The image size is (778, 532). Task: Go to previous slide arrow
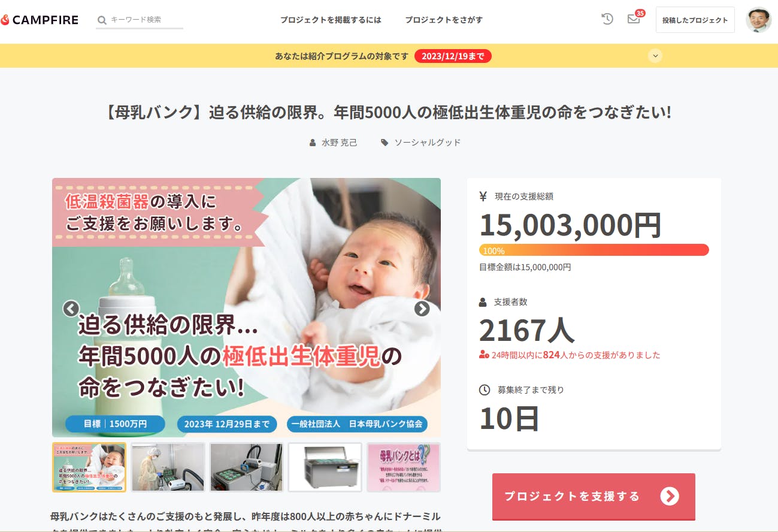(x=71, y=309)
